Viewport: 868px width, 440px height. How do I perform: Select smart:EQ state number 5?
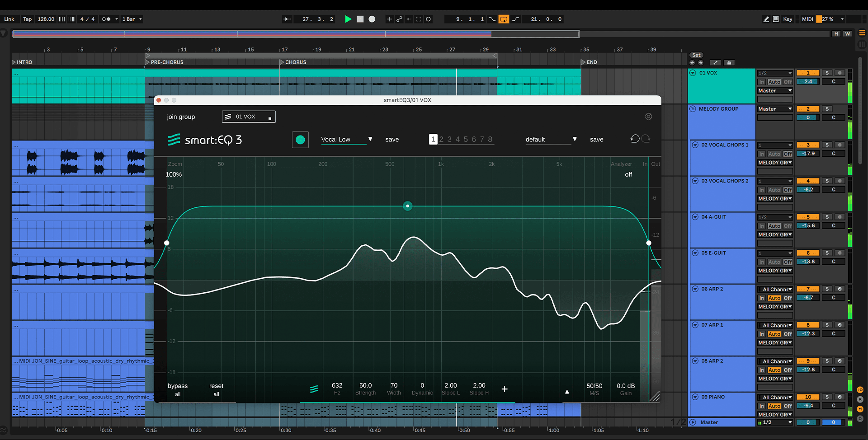point(466,140)
